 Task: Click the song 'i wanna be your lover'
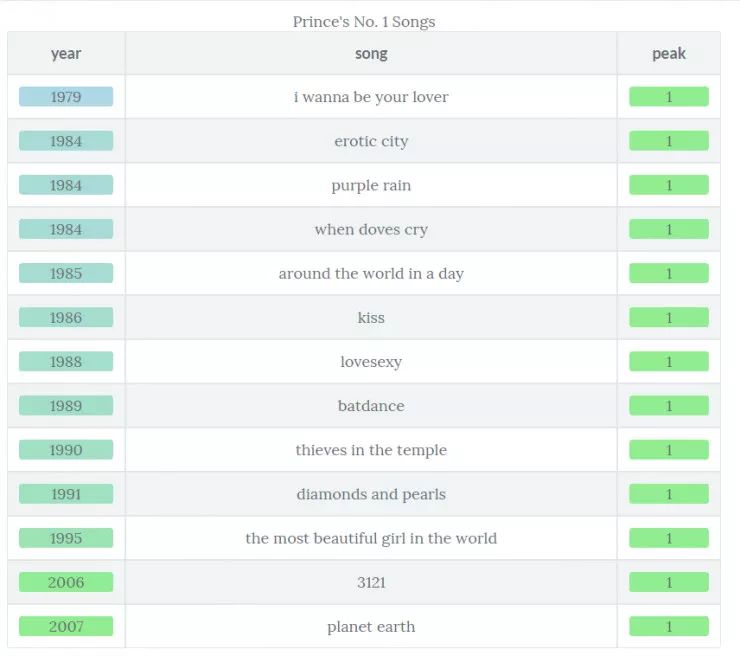371,97
